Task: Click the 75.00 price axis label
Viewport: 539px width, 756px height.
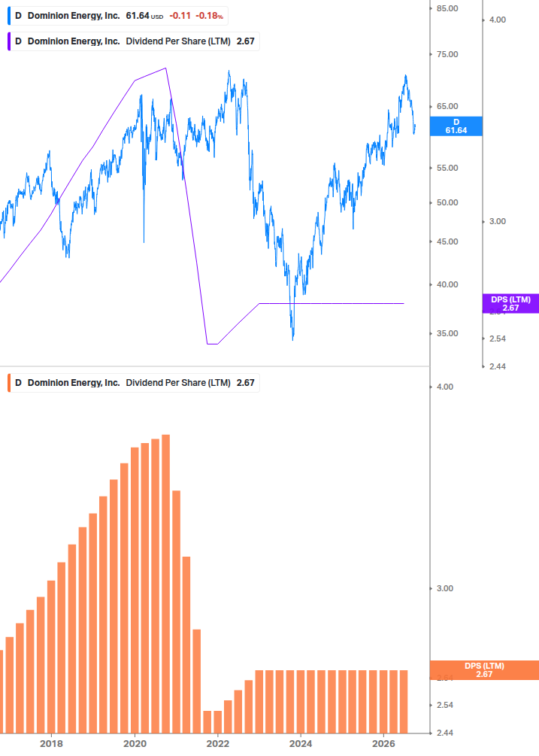Action: [447, 54]
